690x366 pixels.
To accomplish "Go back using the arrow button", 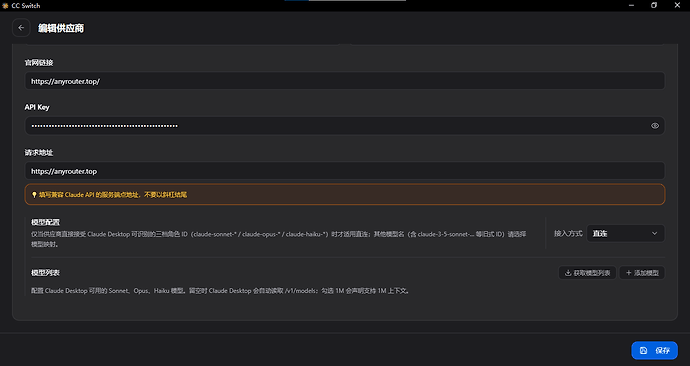I will tap(21, 28).
